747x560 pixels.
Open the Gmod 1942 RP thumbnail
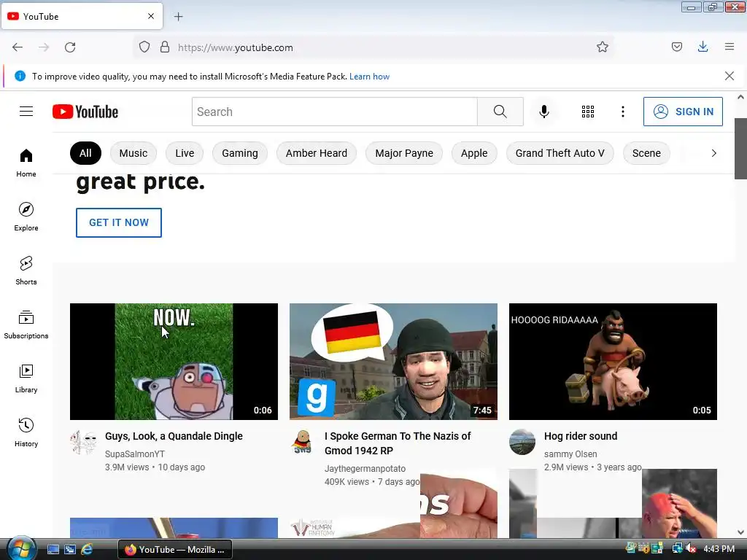pos(393,362)
